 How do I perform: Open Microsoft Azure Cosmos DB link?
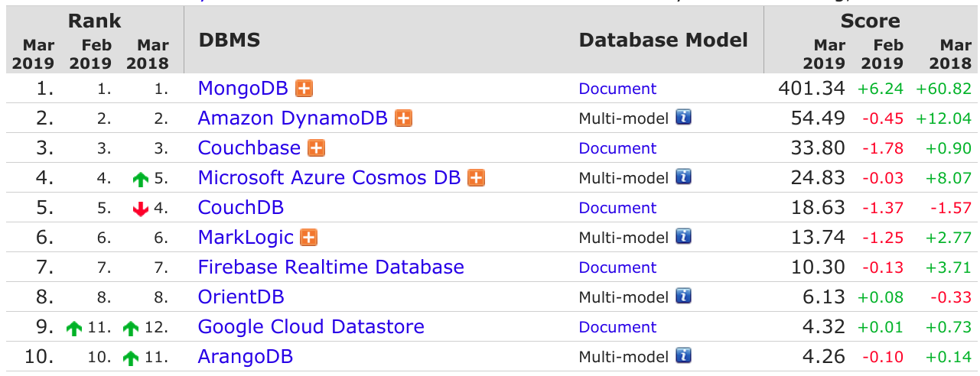coord(330,178)
